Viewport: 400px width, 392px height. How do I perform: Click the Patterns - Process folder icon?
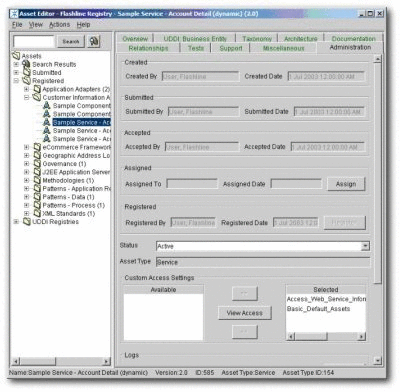(37, 205)
